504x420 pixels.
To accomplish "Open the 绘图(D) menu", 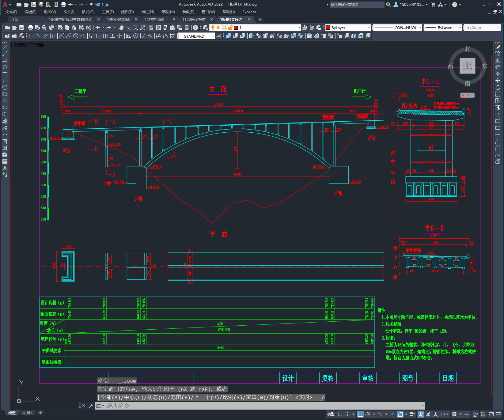I will point(127,12).
